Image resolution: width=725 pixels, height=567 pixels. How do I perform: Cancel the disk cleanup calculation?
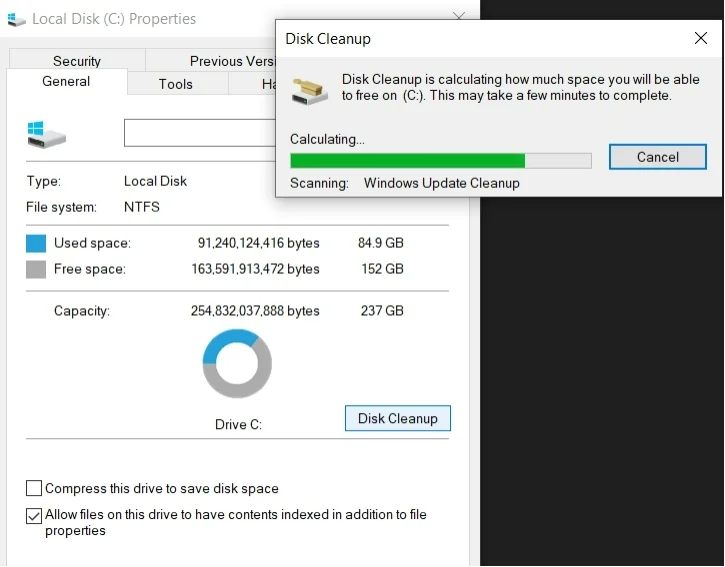click(657, 157)
